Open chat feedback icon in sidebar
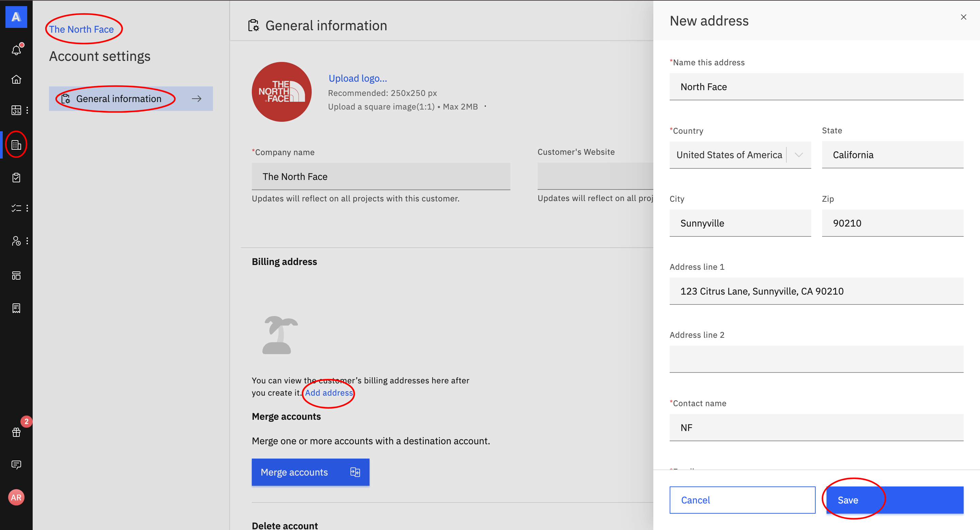980x530 pixels. pyautogui.click(x=16, y=464)
